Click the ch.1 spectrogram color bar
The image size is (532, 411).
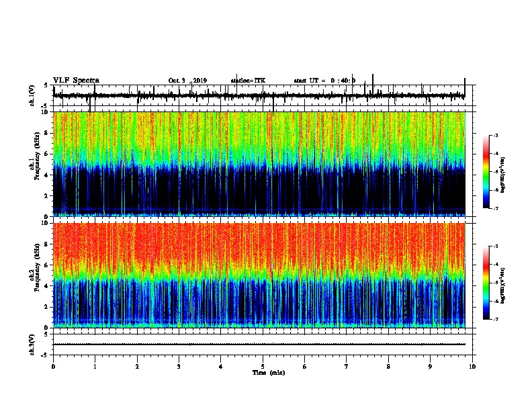(486, 172)
